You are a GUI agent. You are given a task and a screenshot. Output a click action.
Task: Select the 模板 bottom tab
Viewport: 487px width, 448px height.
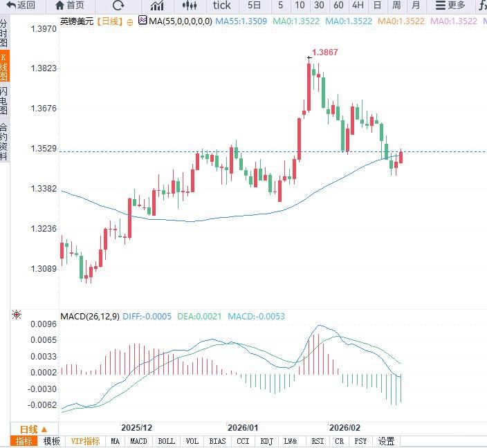52,441
